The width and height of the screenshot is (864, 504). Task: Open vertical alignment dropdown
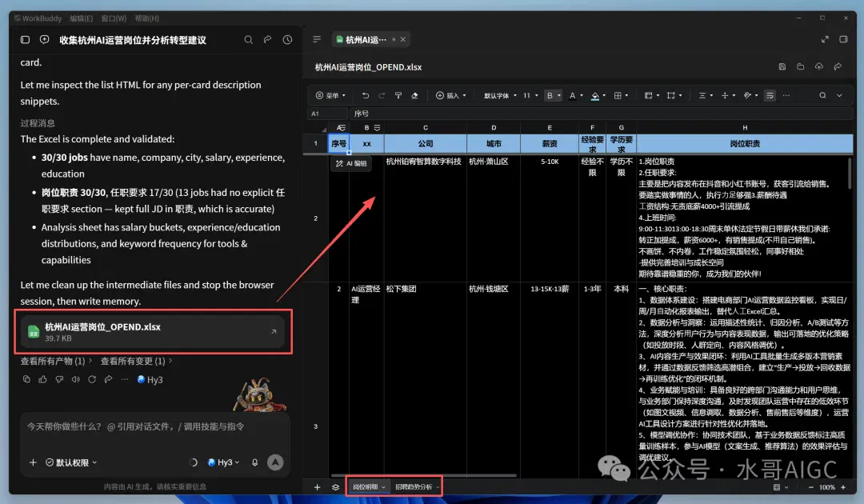click(x=729, y=95)
